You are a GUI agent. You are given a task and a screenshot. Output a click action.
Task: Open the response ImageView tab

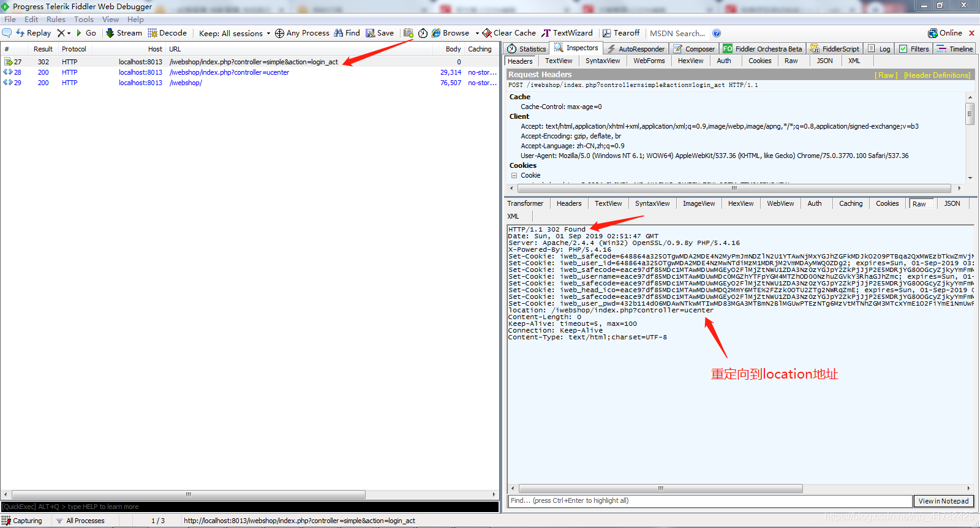coord(699,203)
